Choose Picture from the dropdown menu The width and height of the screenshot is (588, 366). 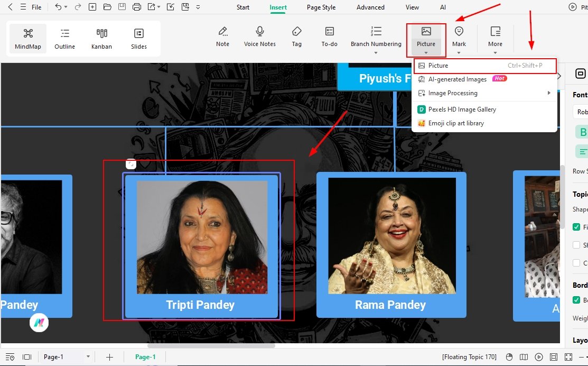(x=485, y=66)
